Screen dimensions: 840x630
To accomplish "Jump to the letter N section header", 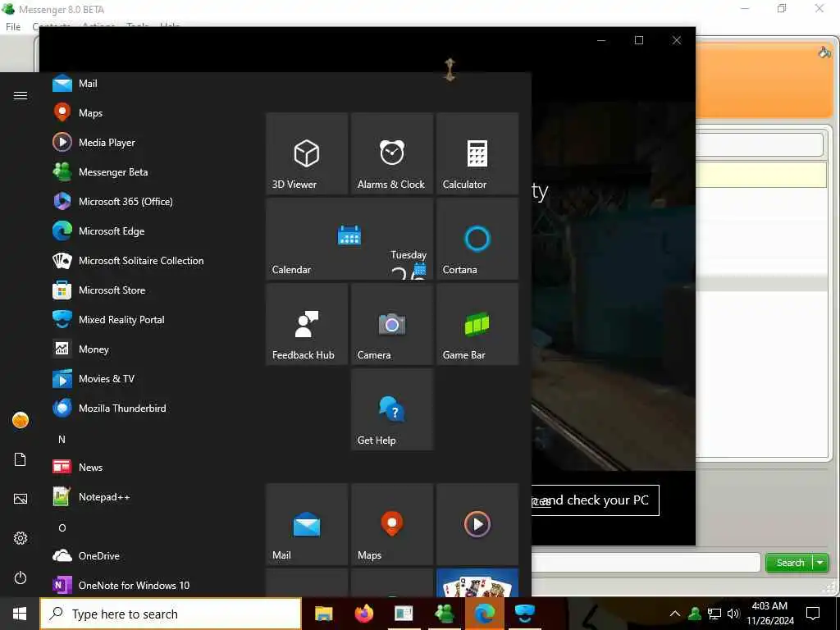I will click(x=62, y=440).
